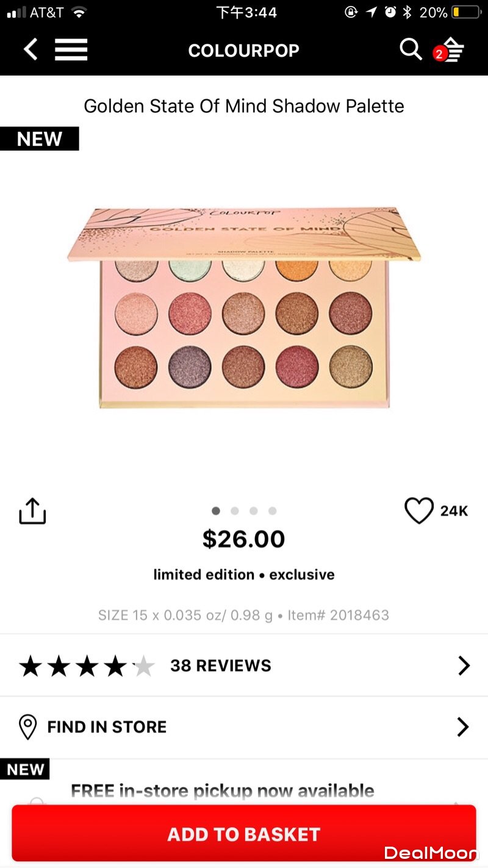This screenshot has width=488, height=868.
Task: Open the 38 REVIEWS row
Action: (244, 665)
